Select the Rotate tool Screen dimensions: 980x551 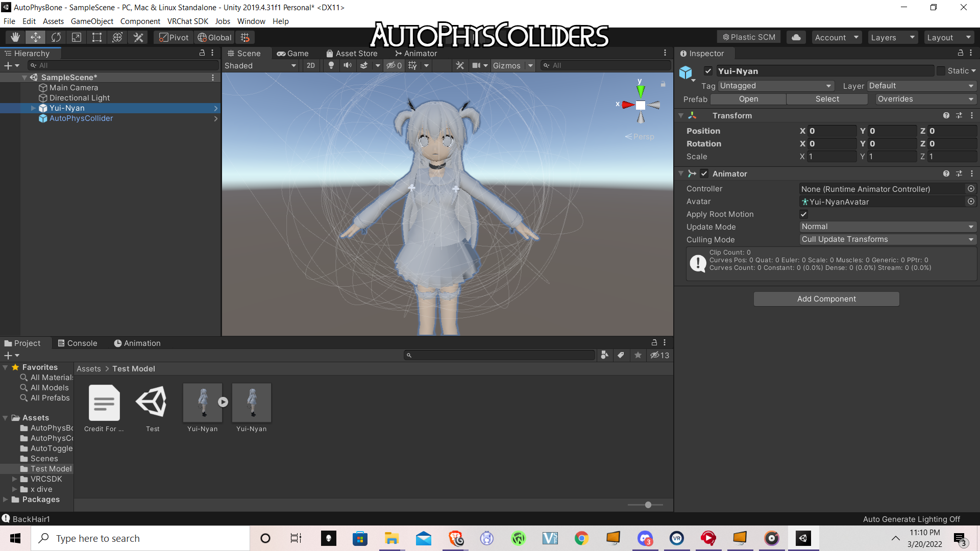pos(56,37)
